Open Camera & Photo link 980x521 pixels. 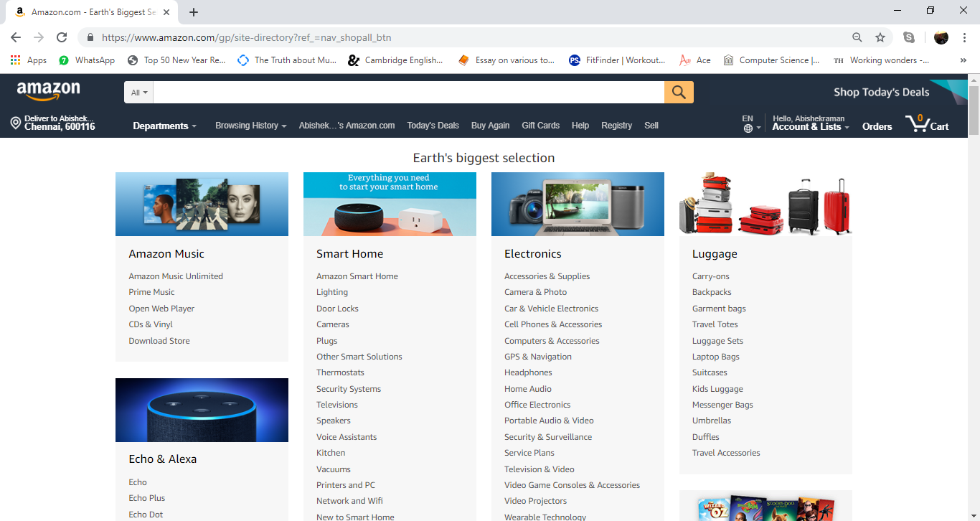535,292
